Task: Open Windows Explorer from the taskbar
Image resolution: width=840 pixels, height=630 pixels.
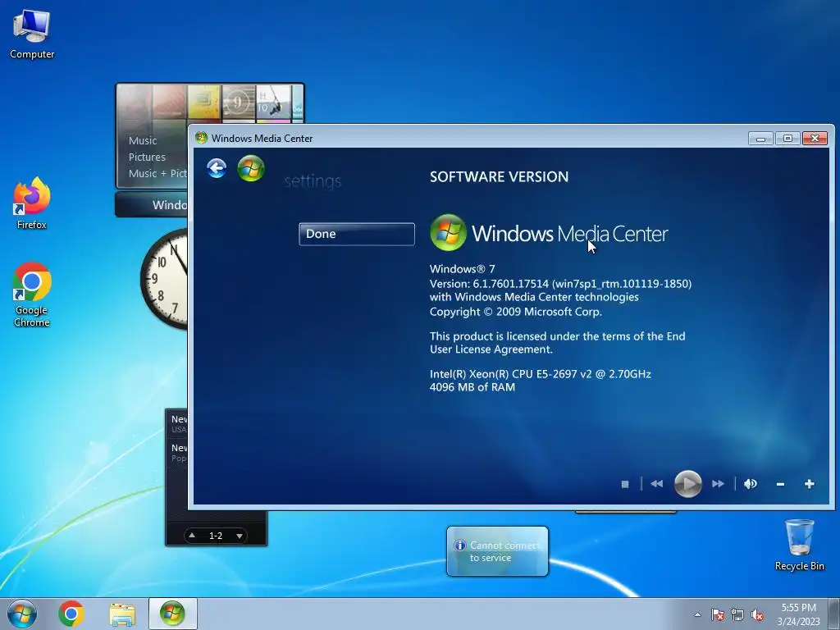Action: (x=122, y=614)
